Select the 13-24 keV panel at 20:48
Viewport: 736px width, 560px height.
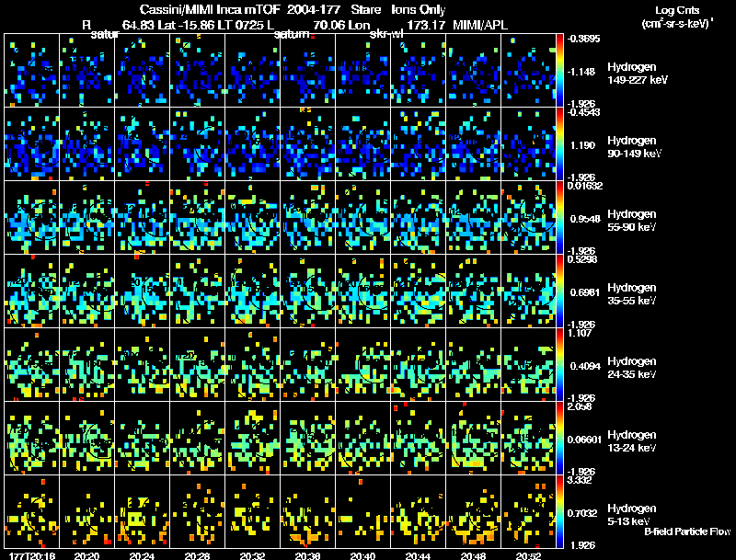coord(474,439)
